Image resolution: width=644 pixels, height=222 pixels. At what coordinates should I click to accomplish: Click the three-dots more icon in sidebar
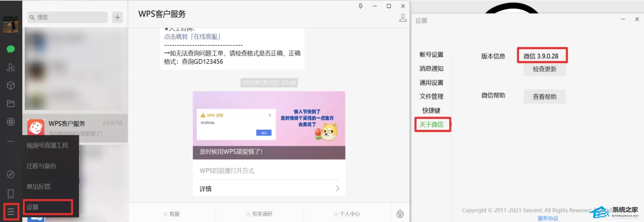pos(11,141)
